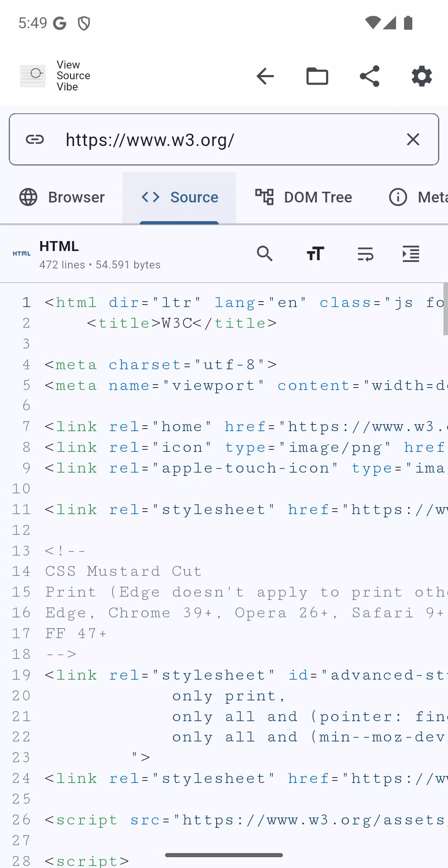
Task: Tap 'only all and (pointer' line 21
Action: 309,717
